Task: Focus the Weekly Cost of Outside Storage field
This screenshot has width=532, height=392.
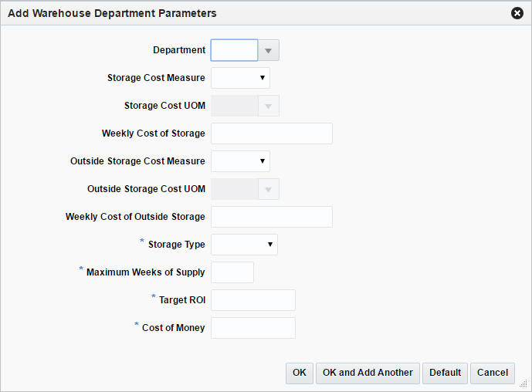Action: pos(271,217)
